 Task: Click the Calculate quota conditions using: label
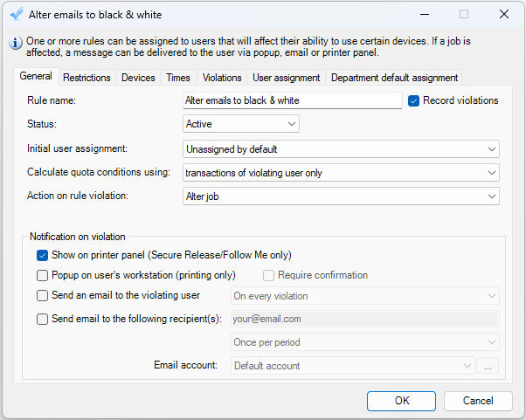tap(99, 172)
